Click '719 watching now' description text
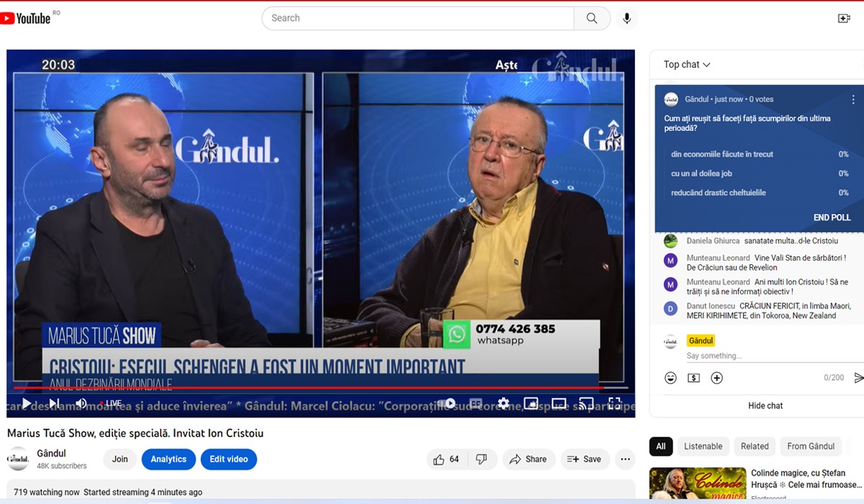This screenshot has height=504, width=864. coord(47,492)
